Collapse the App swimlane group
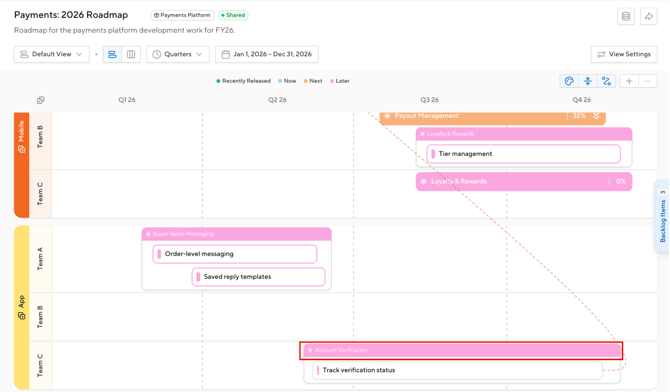Image resolution: width=670 pixels, height=392 pixels. [21, 307]
